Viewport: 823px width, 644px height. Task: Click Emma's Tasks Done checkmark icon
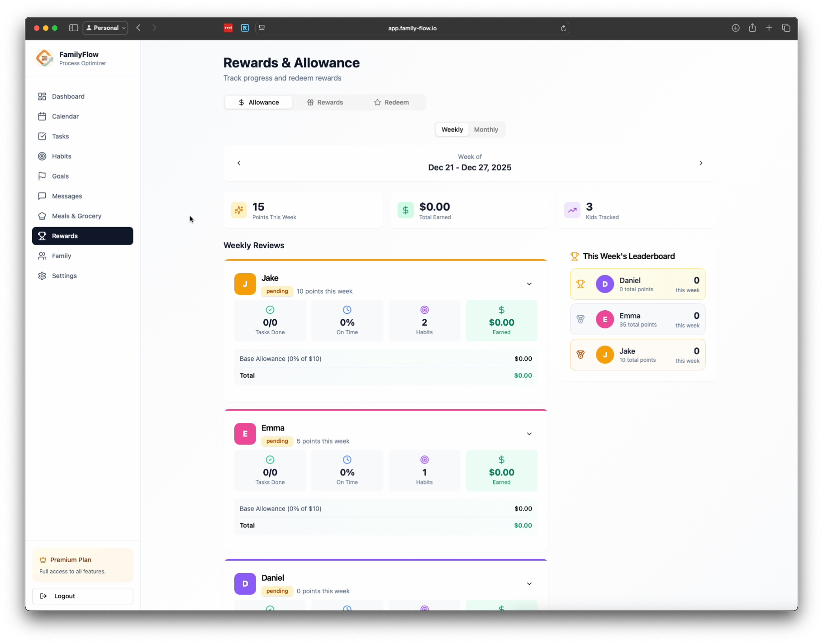coord(270,459)
